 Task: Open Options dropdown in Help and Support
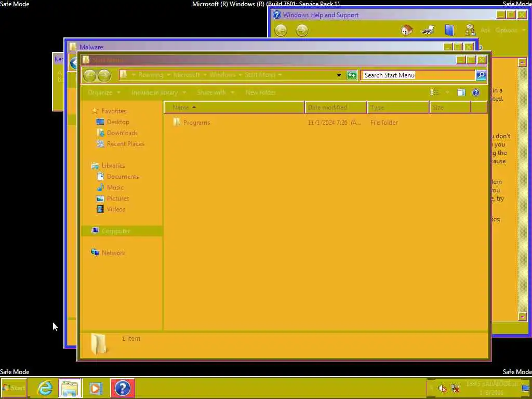[x=510, y=30]
